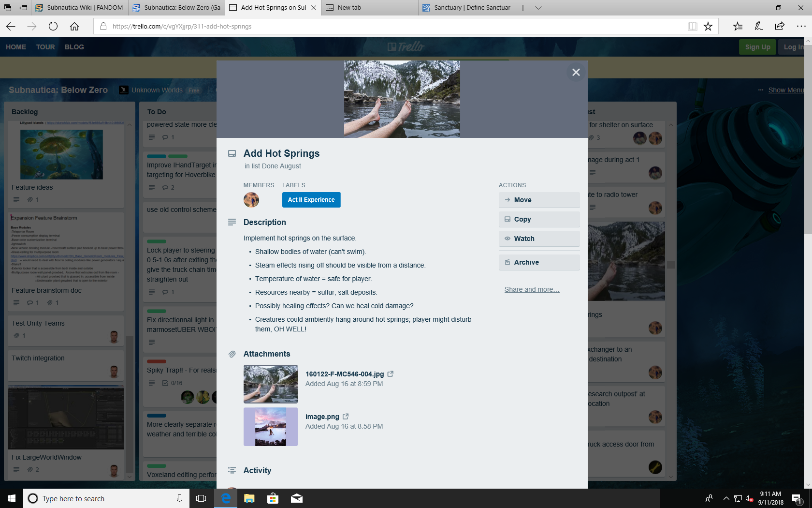Switch to the New tab browser tab

tap(370, 8)
